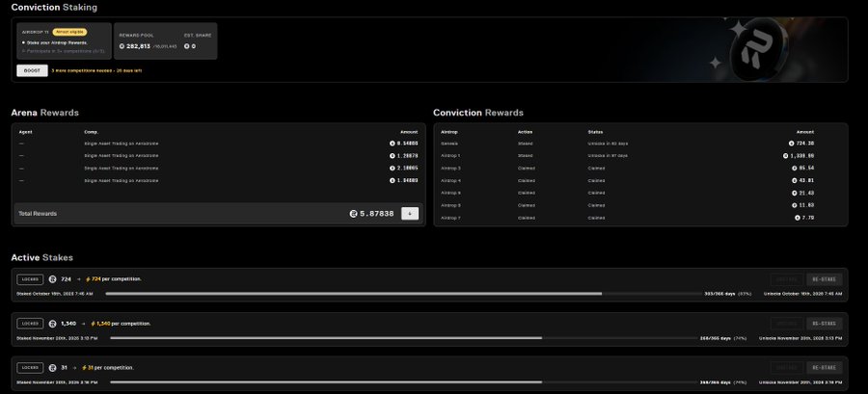Click the Genesis row's unlock-in-days status

point(608,144)
